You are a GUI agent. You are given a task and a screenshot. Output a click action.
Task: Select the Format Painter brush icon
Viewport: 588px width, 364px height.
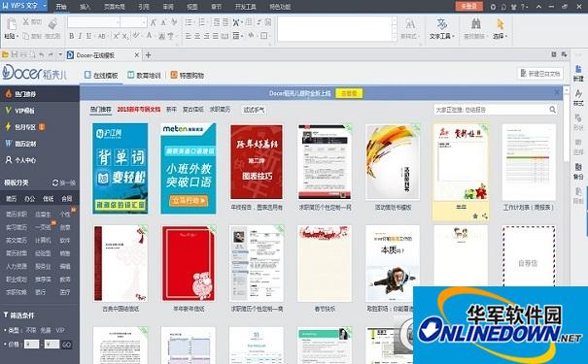[x=52, y=23]
